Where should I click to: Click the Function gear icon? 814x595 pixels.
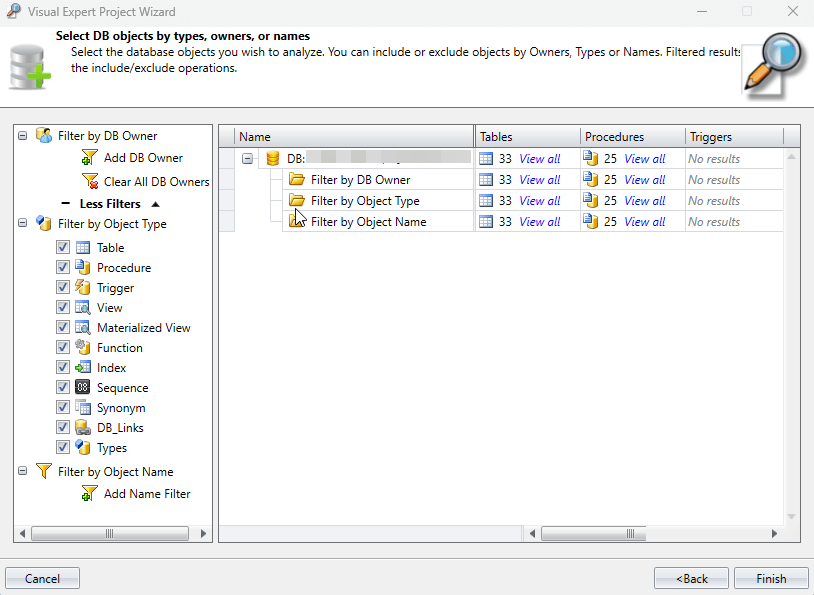83,347
